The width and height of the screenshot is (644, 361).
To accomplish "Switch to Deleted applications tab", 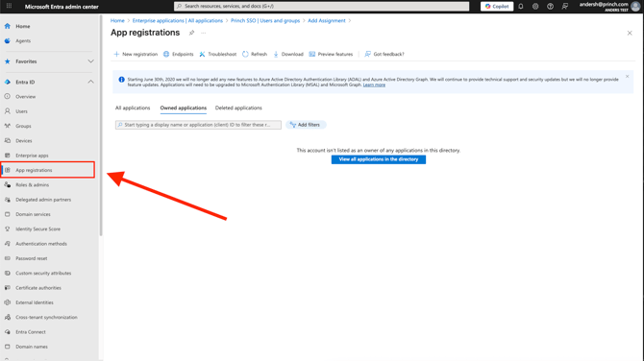I will (238, 108).
